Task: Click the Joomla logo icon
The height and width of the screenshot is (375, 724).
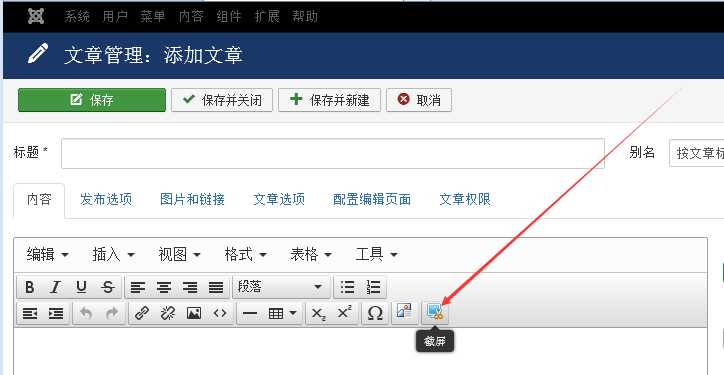Action: pos(36,16)
